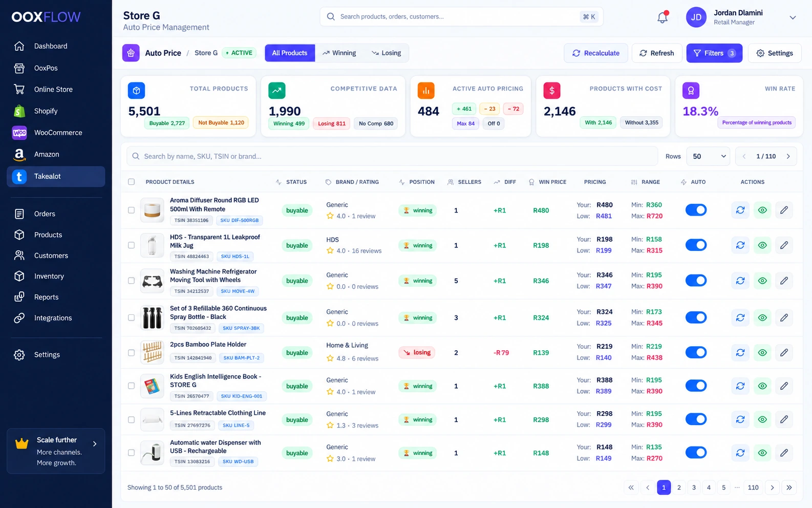Open Integrations link icon in sidebar
Viewport: 812px width, 508px height.
coord(19,318)
